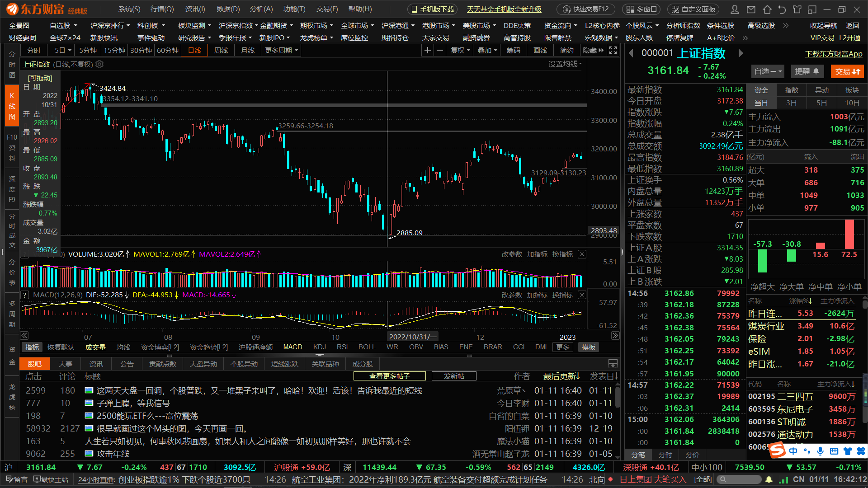The height and width of the screenshot is (488, 868).
Task: Open the user account icon
Action: (x=735, y=9)
